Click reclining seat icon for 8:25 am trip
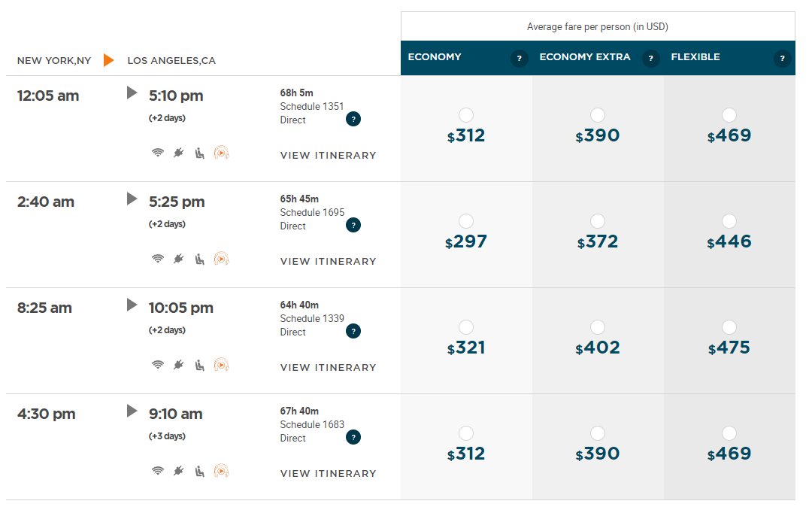Viewport: 812px width, 513px height. point(199,365)
